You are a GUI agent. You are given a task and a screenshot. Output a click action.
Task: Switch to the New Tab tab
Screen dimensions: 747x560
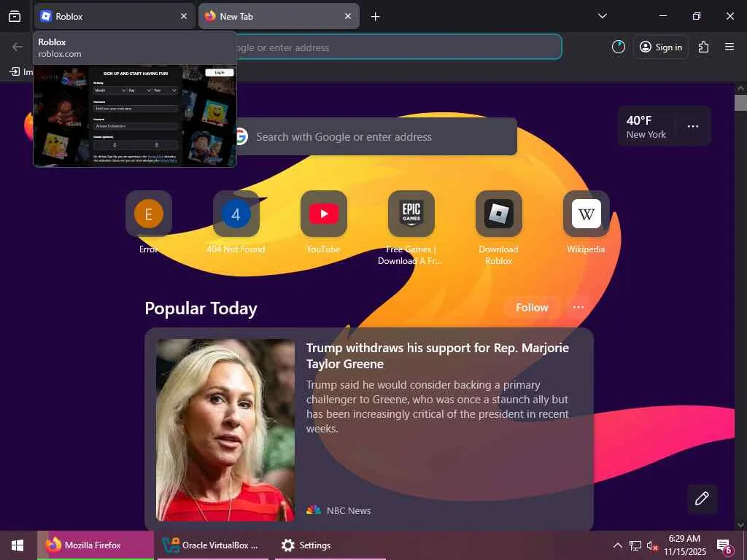point(279,16)
